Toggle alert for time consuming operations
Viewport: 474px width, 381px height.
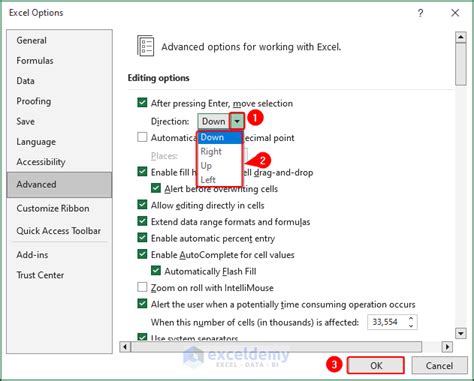point(142,304)
